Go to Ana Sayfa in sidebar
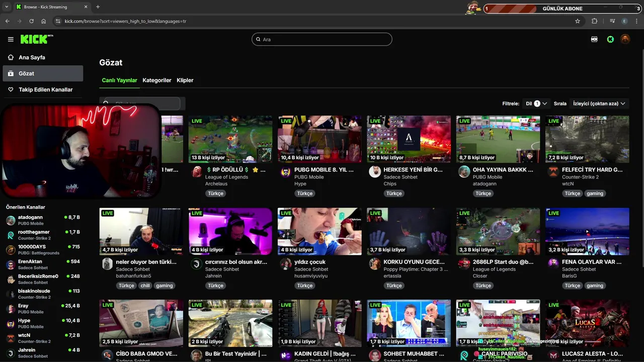This screenshot has height=362, width=644. pos(43,57)
